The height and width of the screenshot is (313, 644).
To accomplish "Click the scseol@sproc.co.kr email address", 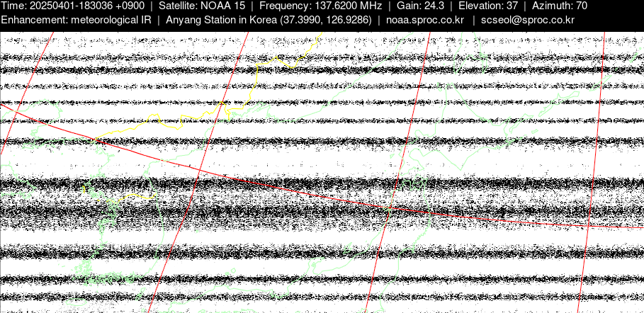I will tap(537, 20).
